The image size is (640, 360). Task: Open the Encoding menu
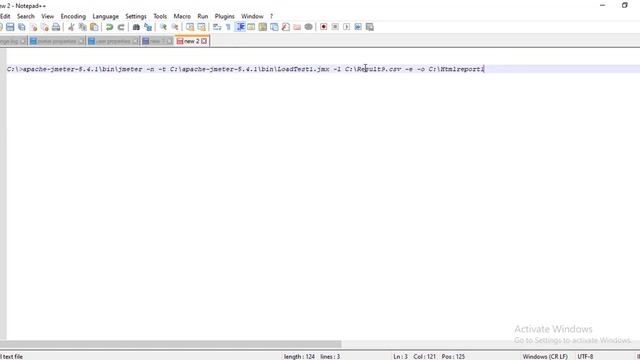pos(73,16)
